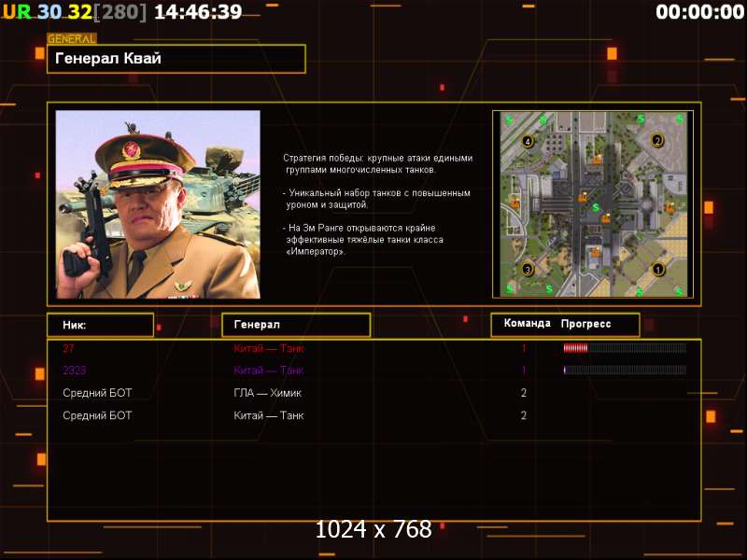This screenshot has width=747, height=560.
Task: Select the red player nickname "27"
Action: click(x=68, y=348)
